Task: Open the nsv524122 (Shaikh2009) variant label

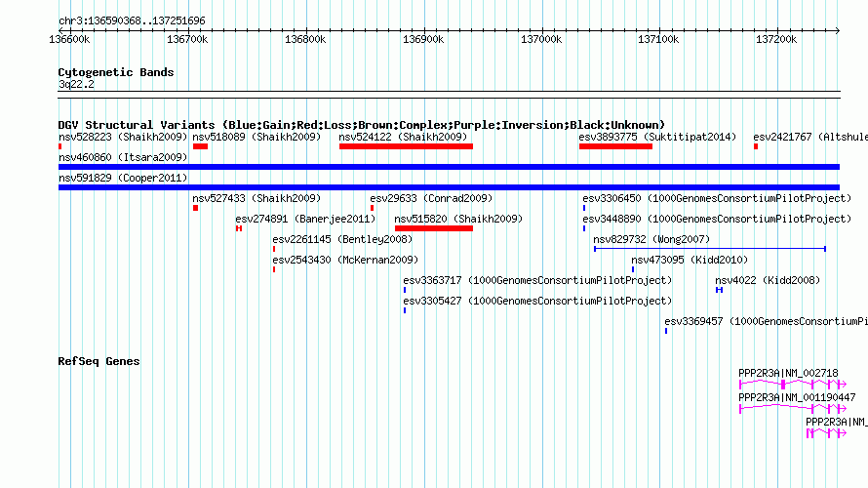Action: [403, 137]
